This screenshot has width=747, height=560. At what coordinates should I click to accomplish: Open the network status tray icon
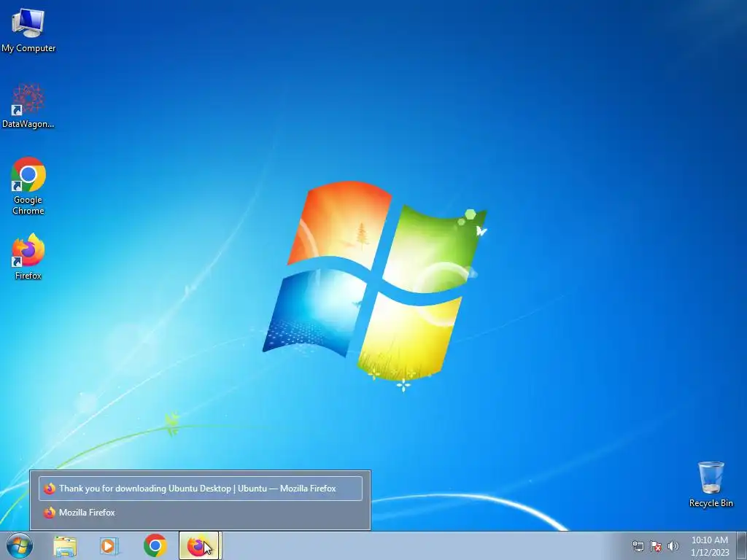coord(638,546)
